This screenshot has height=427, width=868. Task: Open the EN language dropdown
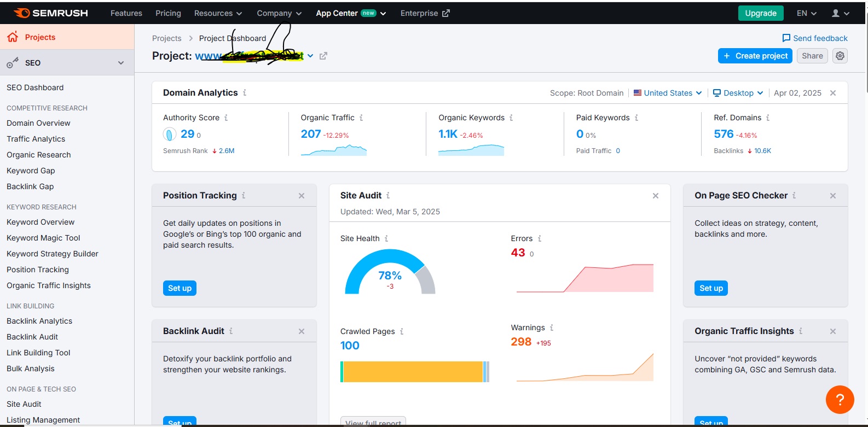807,13
